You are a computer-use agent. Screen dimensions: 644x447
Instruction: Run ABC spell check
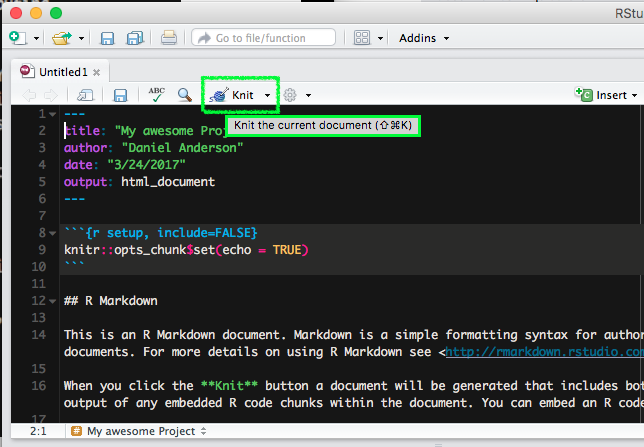click(x=156, y=94)
